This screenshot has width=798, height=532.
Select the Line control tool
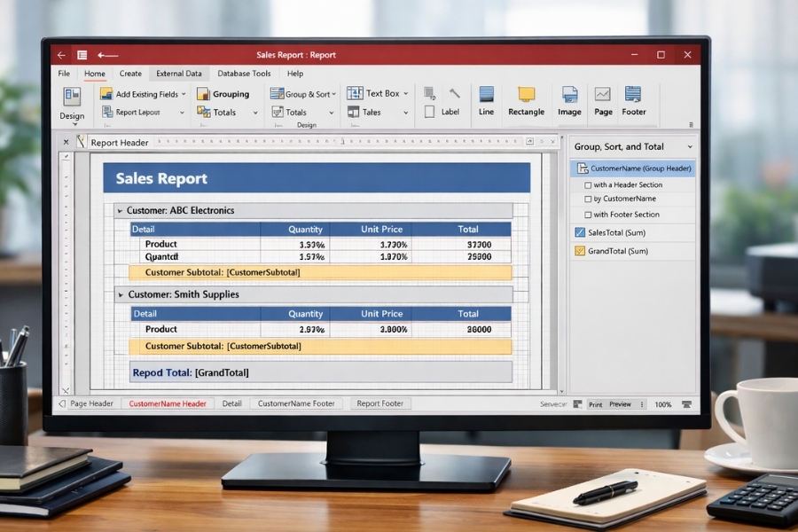[486, 95]
